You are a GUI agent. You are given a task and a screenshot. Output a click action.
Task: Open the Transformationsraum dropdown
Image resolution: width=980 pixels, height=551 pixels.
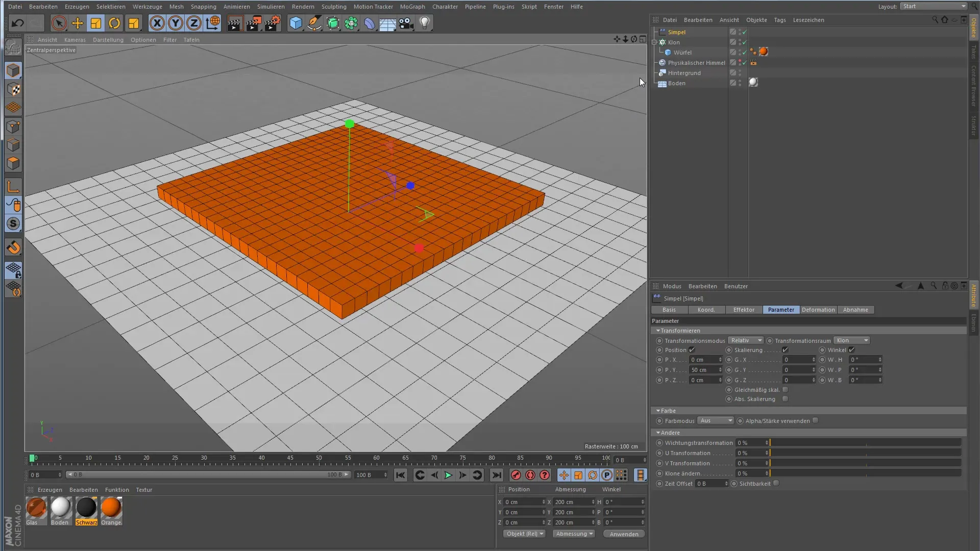852,340
